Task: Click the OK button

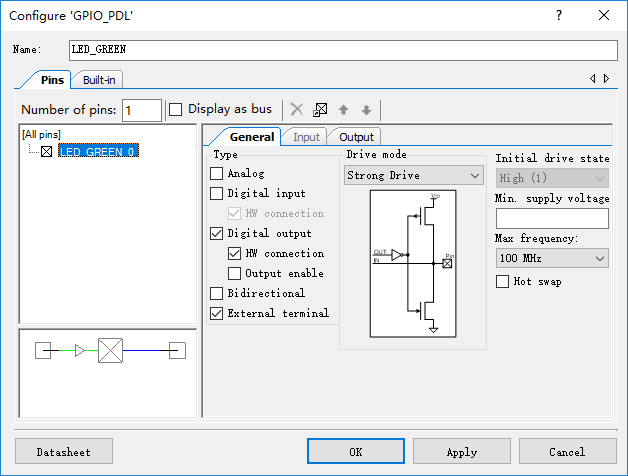Action: point(356,451)
